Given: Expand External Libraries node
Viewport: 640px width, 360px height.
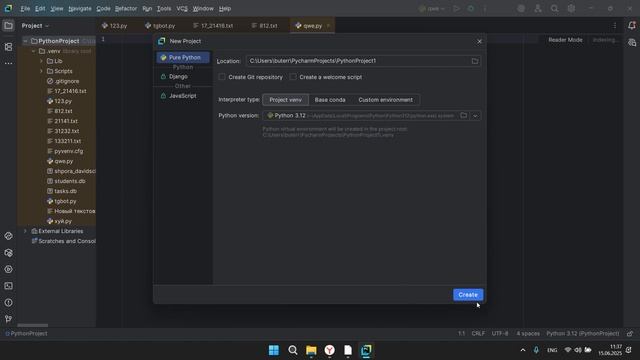Looking at the screenshot, I should [25, 231].
